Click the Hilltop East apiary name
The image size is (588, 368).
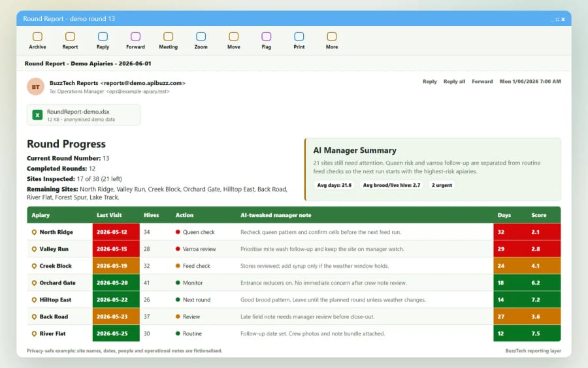[x=56, y=300]
